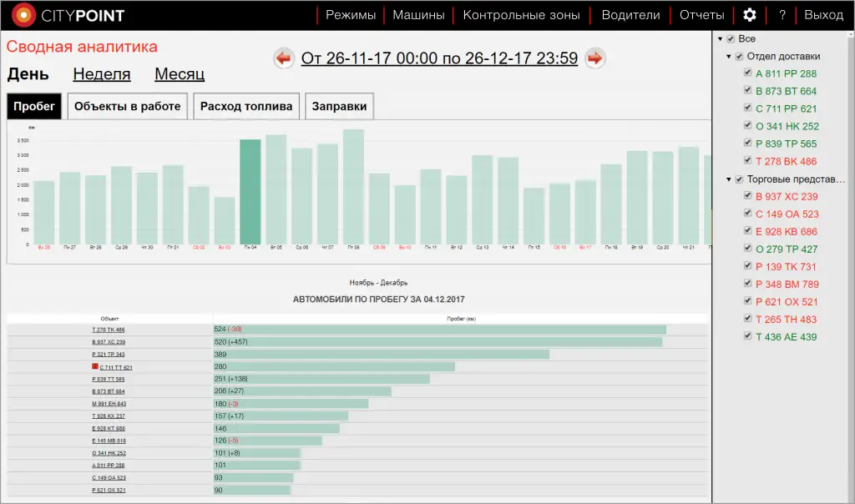The width and height of the screenshot is (855, 504).
Task: Switch to the Расход топлива tab
Action: [x=246, y=107]
